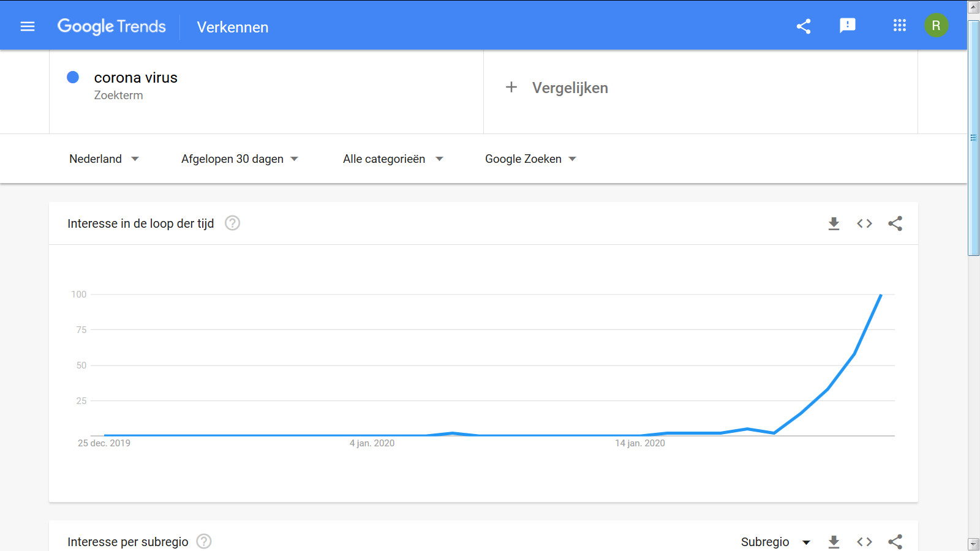Show help for Interesse in de loop der tijd
980x551 pixels.
(x=232, y=223)
